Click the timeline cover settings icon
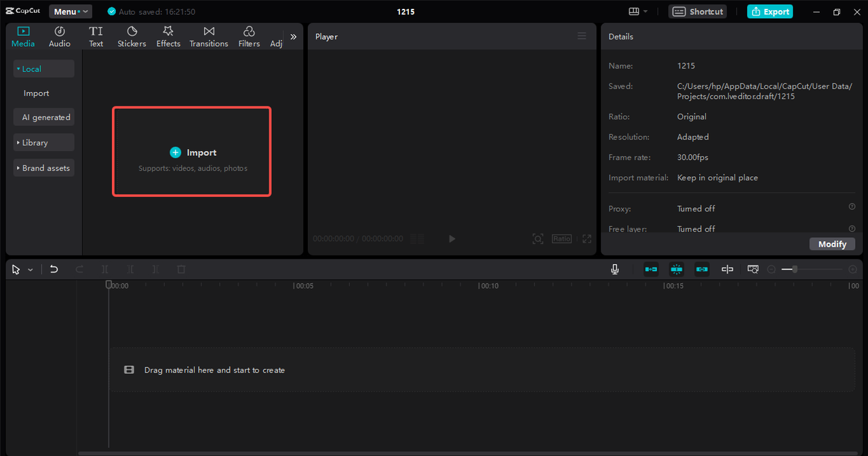Viewport: 868px width, 456px height. pyautogui.click(x=753, y=269)
